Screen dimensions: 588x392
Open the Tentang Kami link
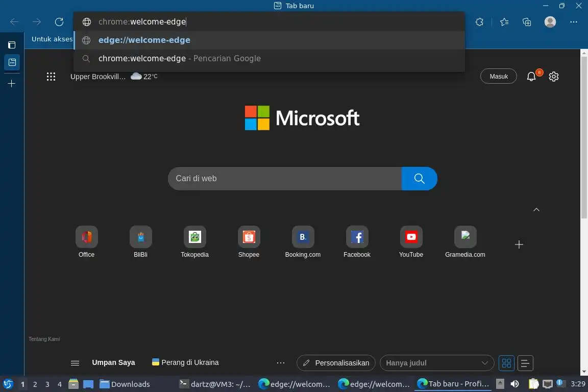click(44, 339)
